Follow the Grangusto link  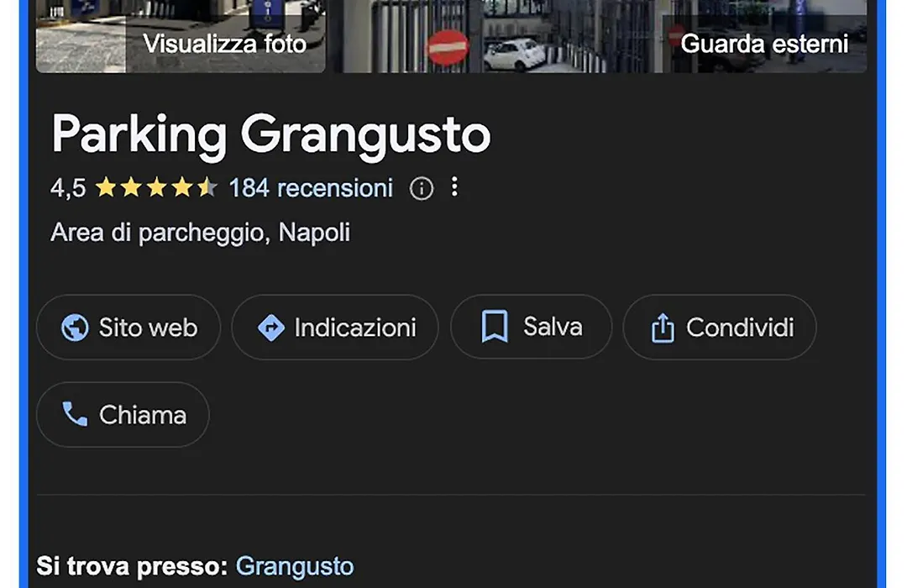(295, 566)
